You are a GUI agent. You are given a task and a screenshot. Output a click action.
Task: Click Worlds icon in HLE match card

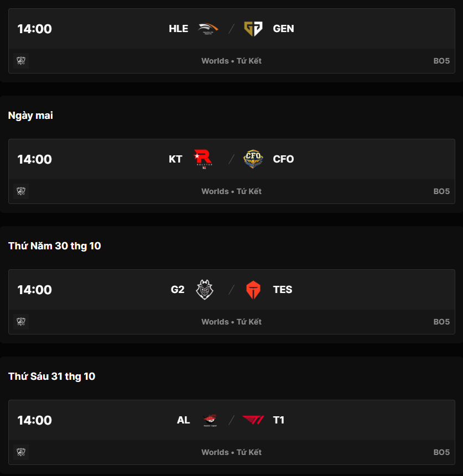[21, 61]
